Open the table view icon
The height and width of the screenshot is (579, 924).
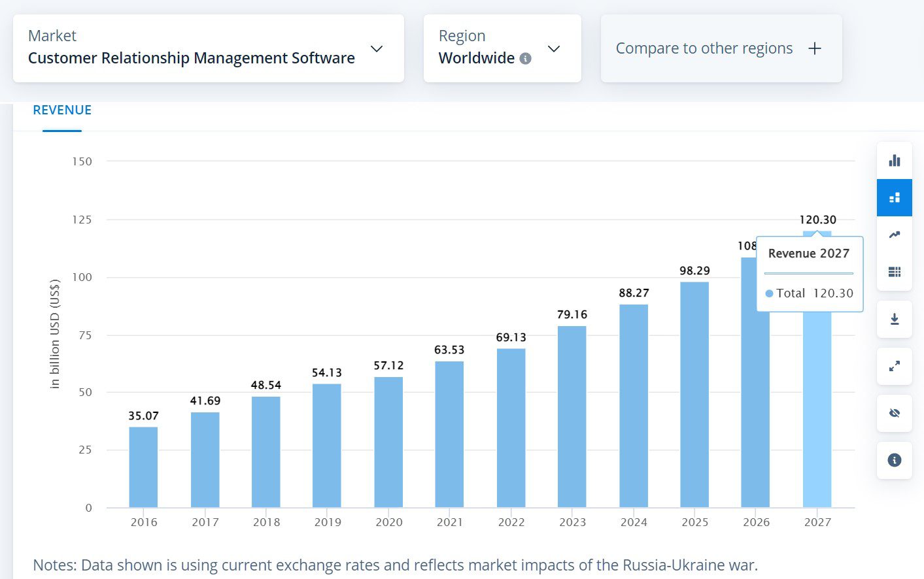coord(894,271)
